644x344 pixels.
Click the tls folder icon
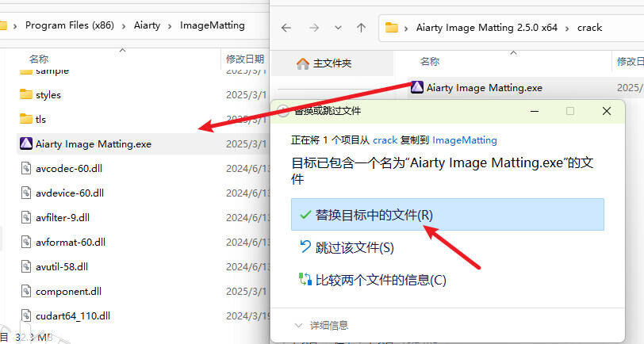pos(26,119)
